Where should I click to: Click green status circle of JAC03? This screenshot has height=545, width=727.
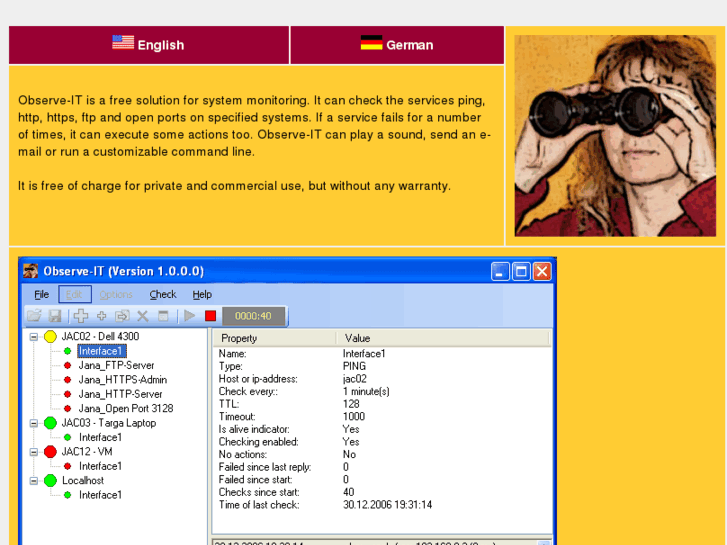(x=50, y=423)
